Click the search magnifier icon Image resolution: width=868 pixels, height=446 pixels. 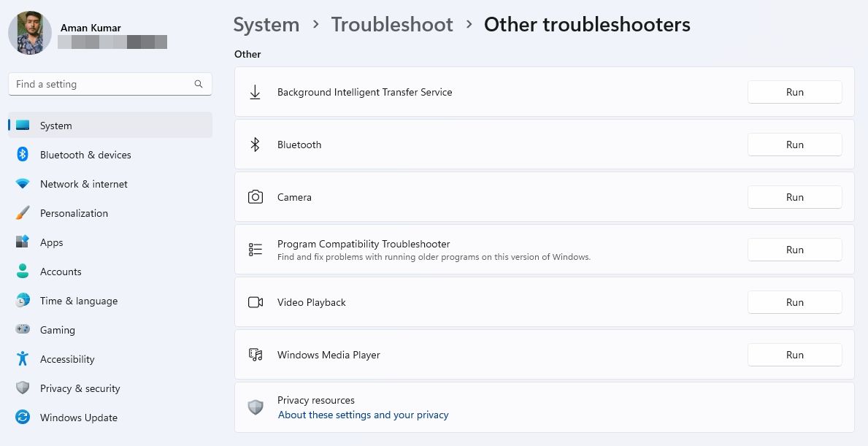(199, 84)
